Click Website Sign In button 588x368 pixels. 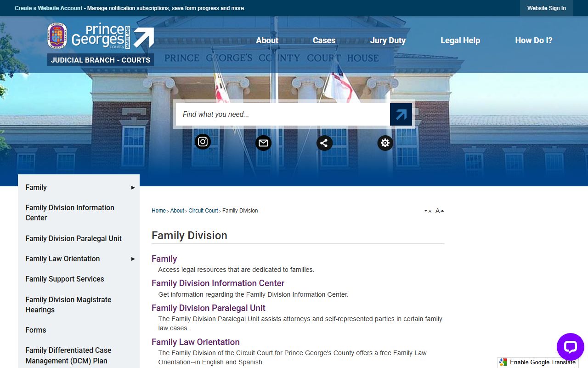coord(546,8)
